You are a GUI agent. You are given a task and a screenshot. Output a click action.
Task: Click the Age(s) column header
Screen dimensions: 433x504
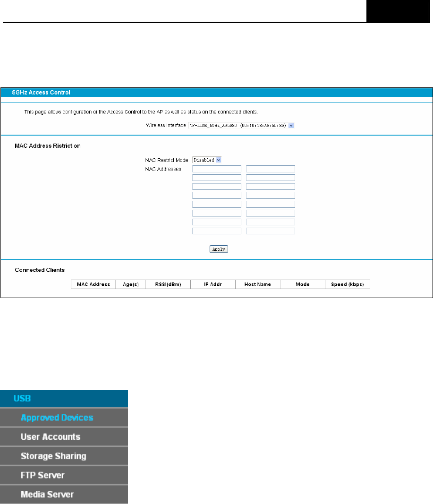[x=131, y=284]
